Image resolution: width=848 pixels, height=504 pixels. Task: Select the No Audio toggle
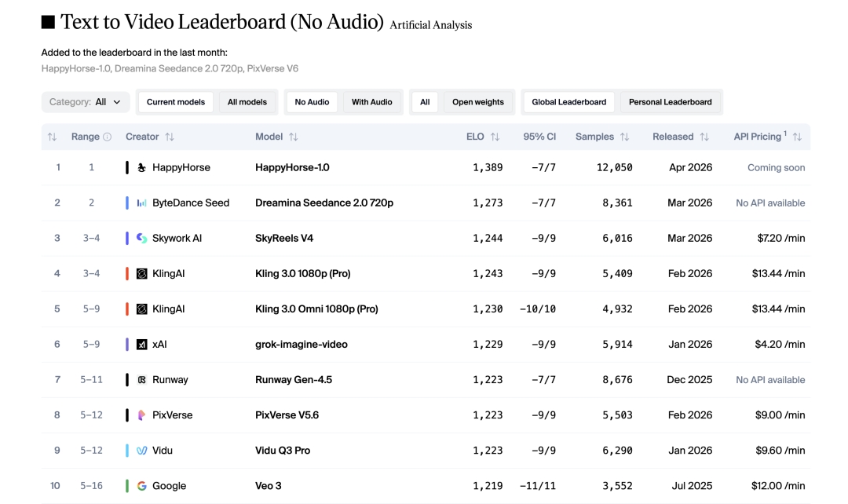click(x=312, y=102)
